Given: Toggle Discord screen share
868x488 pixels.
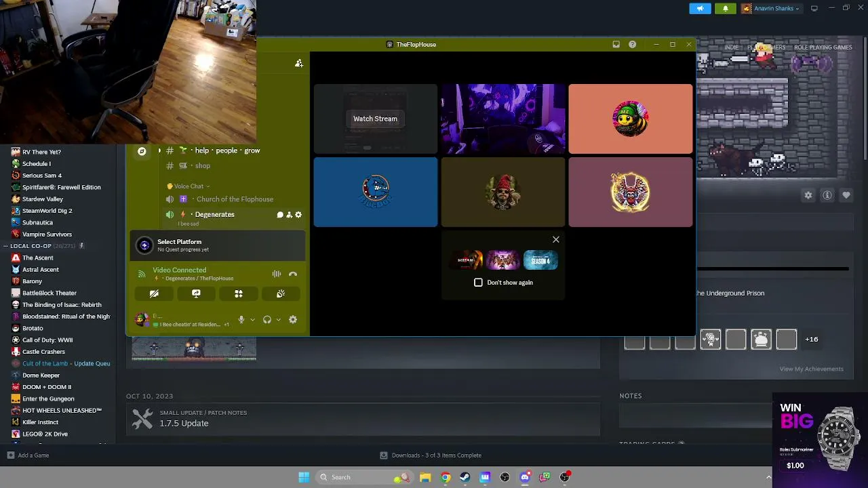Looking at the screenshot, I should coord(196,293).
